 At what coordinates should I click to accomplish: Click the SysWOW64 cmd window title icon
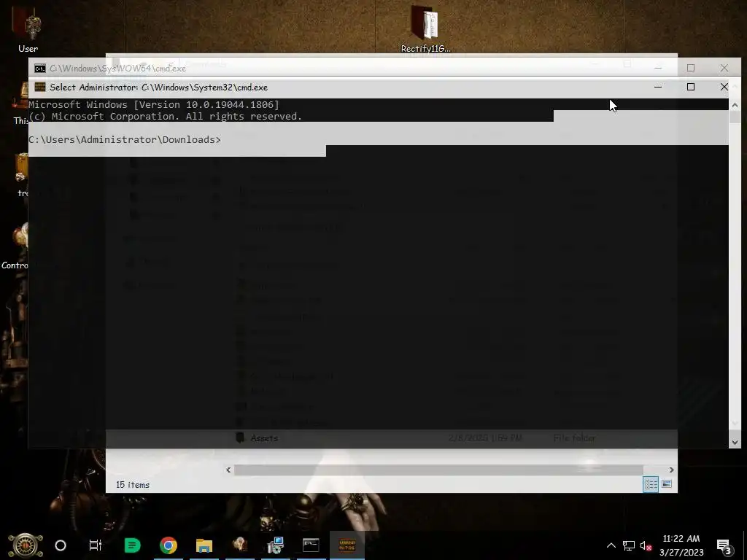click(x=40, y=68)
